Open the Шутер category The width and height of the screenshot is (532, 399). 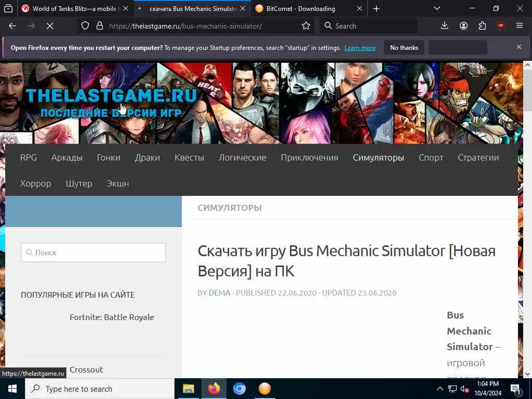pos(79,183)
